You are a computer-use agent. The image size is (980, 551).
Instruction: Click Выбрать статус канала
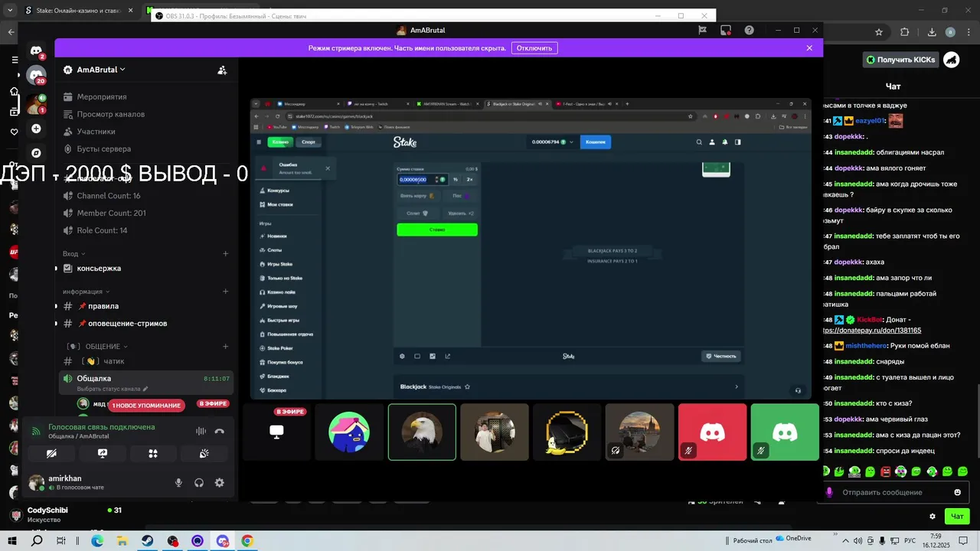pos(113,389)
